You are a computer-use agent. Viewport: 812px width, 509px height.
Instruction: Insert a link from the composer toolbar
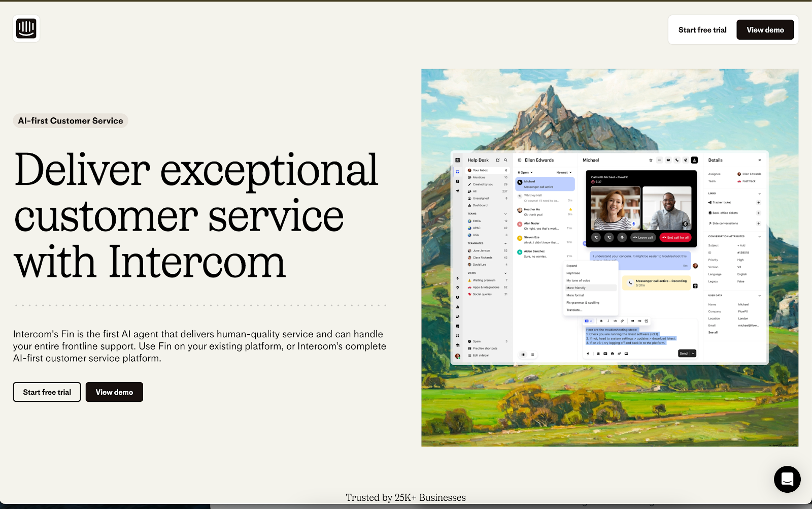pos(622,321)
